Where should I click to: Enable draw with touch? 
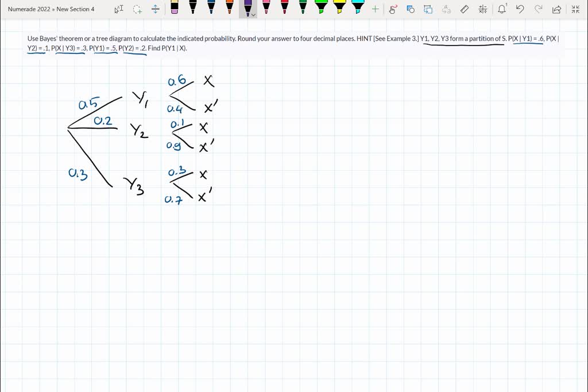(x=393, y=9)
